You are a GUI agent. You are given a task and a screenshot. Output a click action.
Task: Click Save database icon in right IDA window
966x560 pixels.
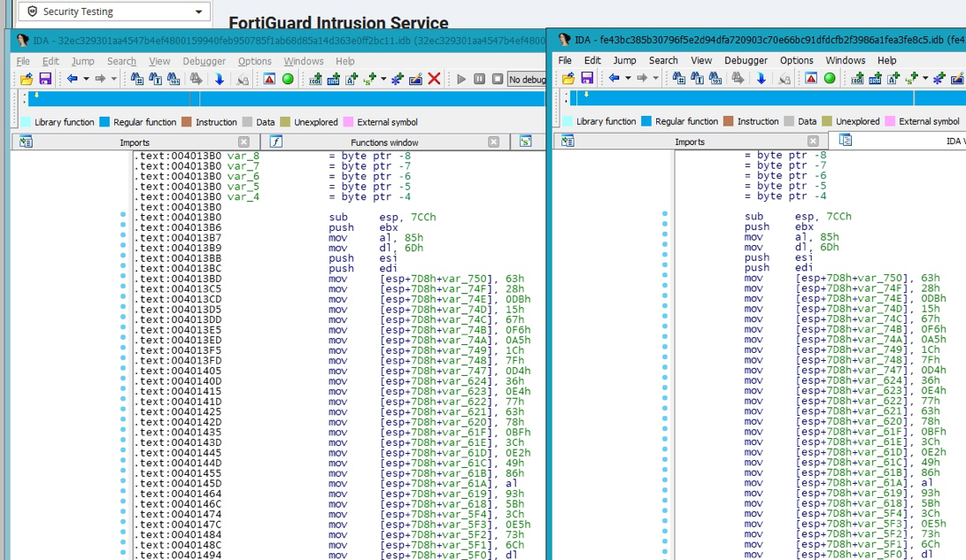pyautogui.click(x=587, y=78)
